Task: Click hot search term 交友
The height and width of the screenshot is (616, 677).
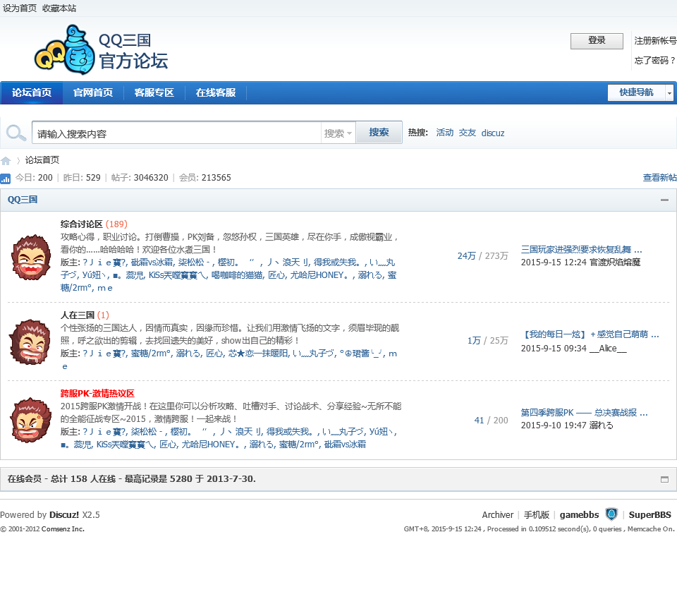Action: (467, 133)
